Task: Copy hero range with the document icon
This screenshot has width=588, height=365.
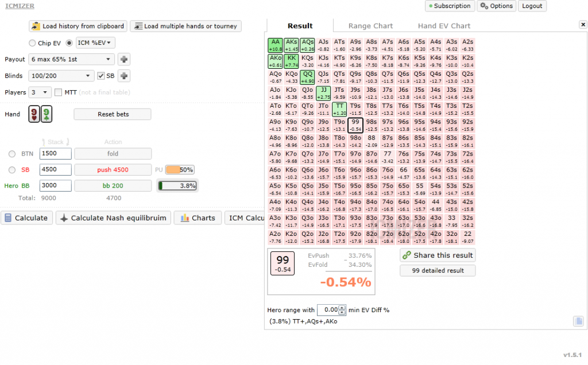Action: tap(579, 321)
